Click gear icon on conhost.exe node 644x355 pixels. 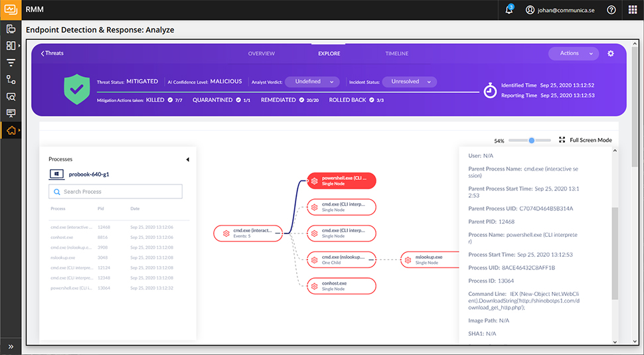click(x=314, y=286)
